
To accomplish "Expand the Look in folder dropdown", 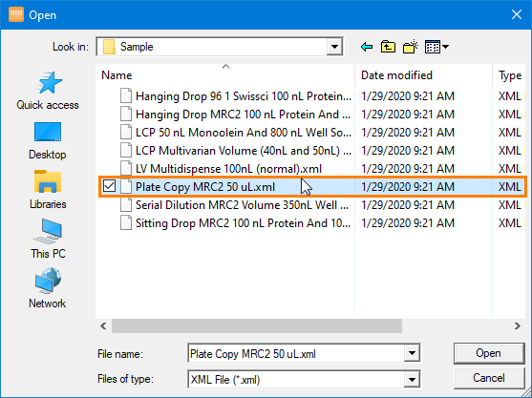I will click(x=334, y=47).
